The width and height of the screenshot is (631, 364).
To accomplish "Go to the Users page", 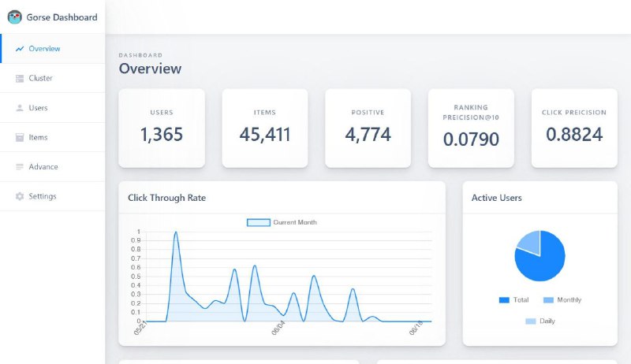I will [x=52, y=108].
